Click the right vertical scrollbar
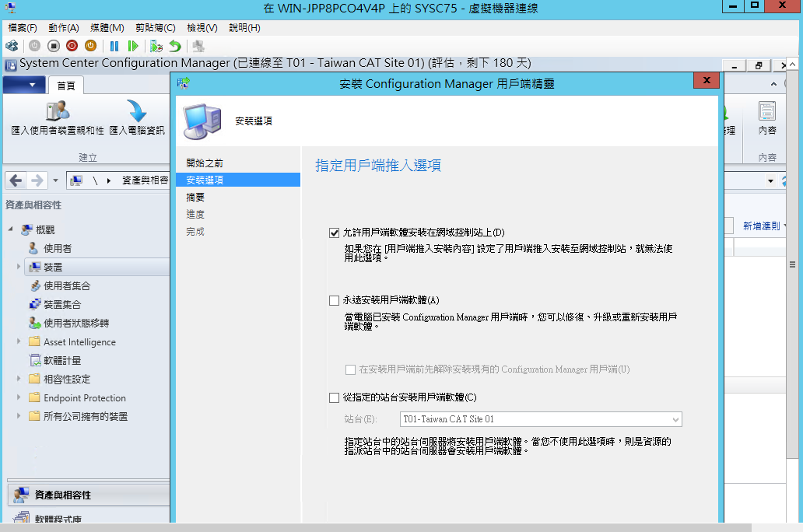 (792, 264)
